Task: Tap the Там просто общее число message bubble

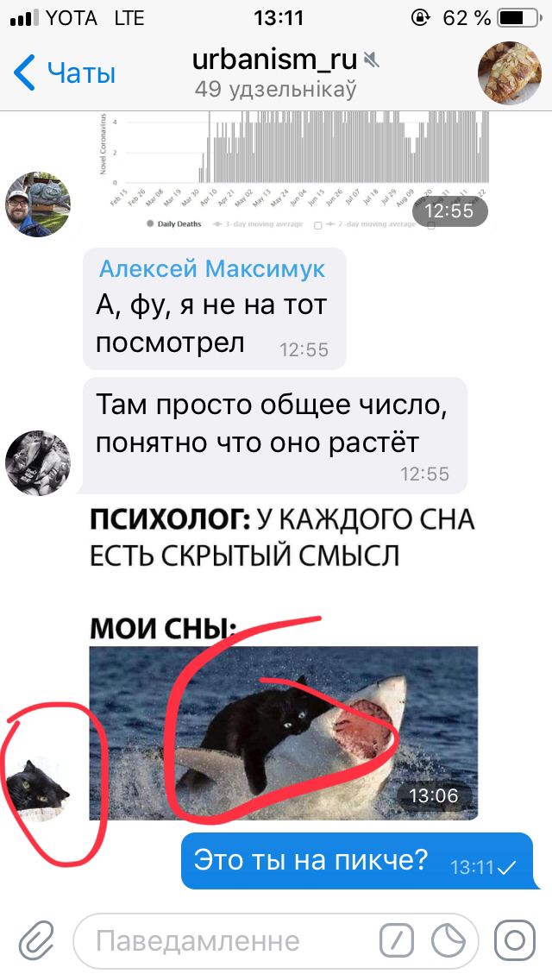Action: (275, 436)
